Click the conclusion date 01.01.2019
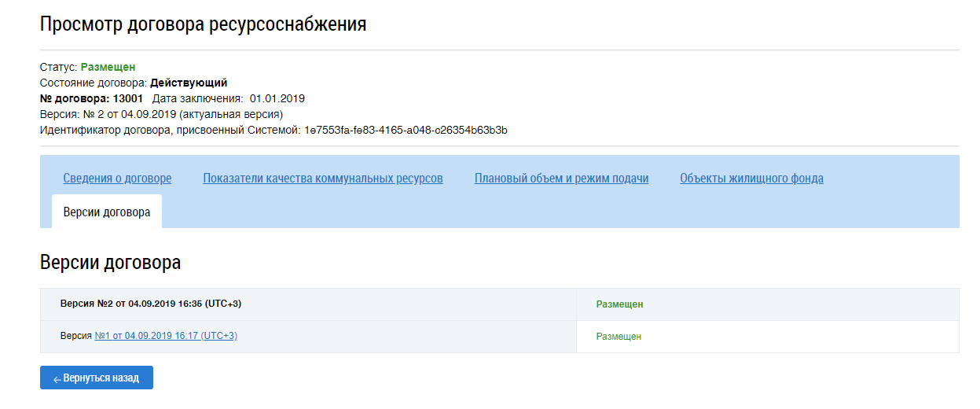The height and width of the screenshot is (409, 980). [277, 99]
